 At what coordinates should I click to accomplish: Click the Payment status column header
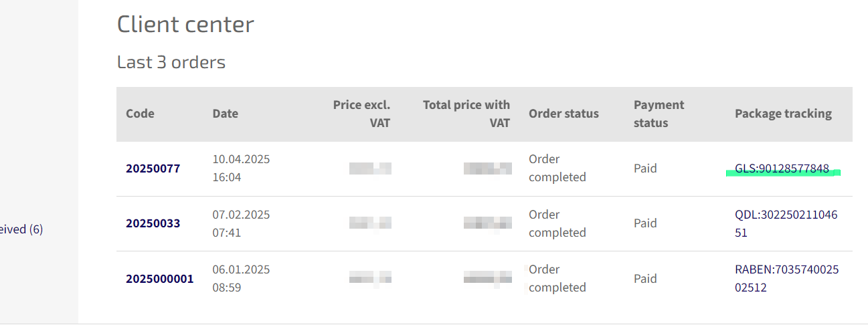(659, 114)
